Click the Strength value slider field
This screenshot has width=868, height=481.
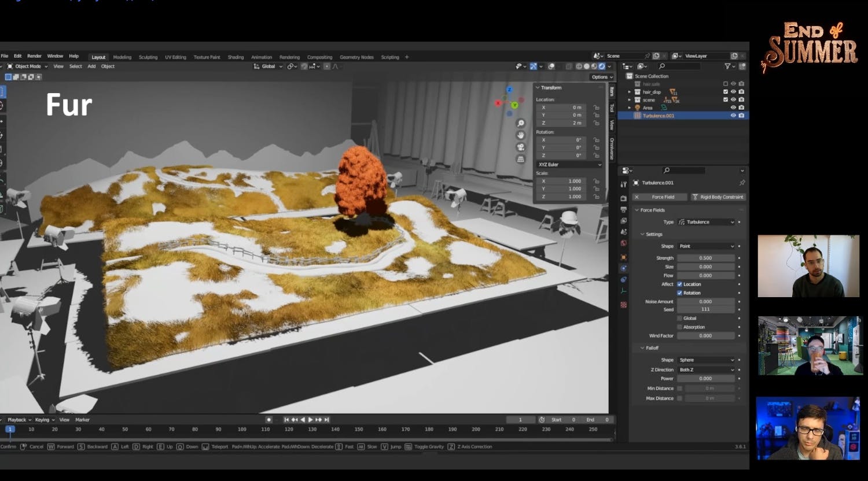coord(705,258)
